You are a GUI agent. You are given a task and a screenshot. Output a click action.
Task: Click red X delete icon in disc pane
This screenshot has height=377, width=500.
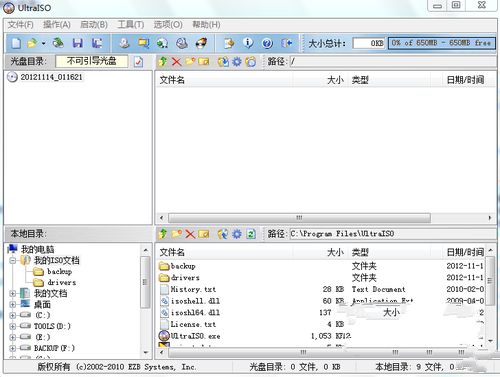click(176, 62)
